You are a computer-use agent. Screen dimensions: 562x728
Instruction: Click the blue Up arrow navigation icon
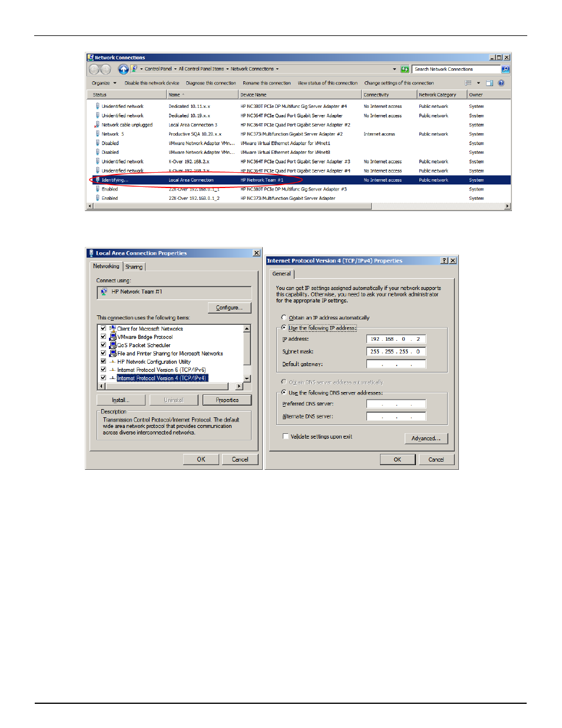[123, 70]
